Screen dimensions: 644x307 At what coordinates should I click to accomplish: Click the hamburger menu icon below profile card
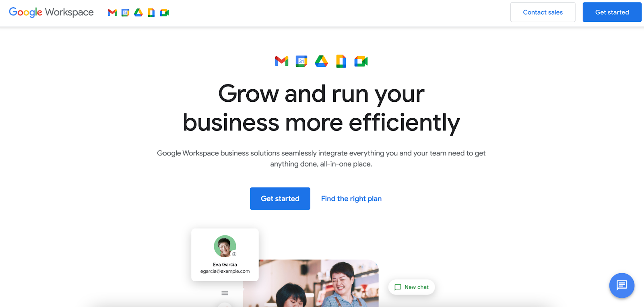click(x=225, y=293)
